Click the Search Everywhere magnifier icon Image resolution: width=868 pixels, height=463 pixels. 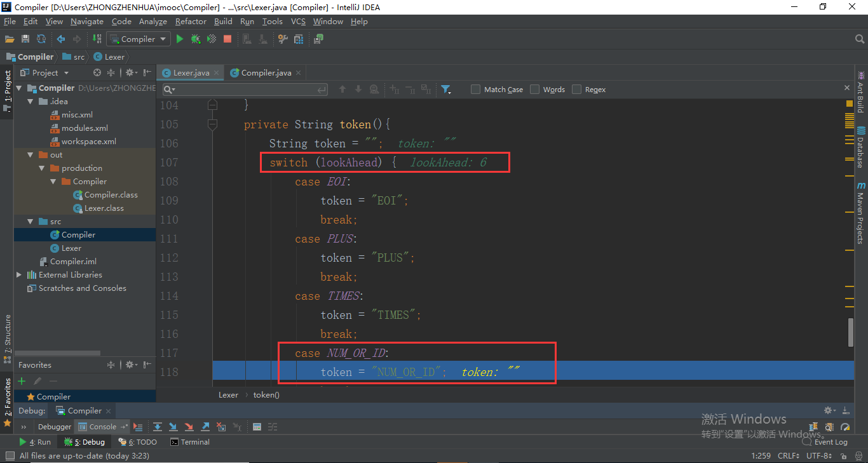859,39
